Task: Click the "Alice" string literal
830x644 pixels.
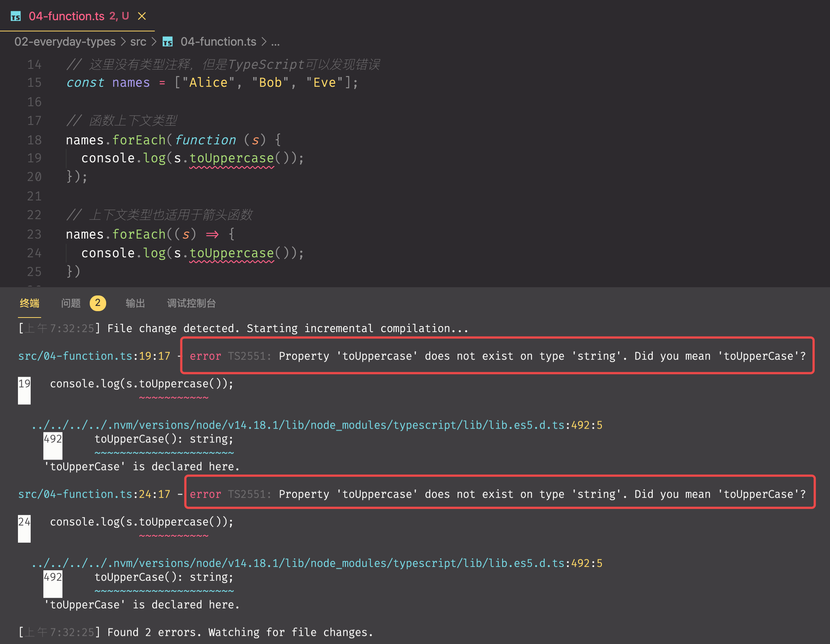Action: (x=208, y=83)
